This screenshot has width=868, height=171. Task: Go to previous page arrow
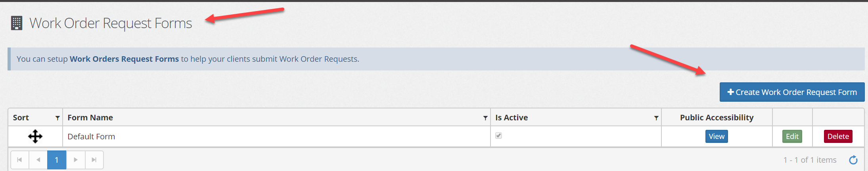tap(38, 160)
